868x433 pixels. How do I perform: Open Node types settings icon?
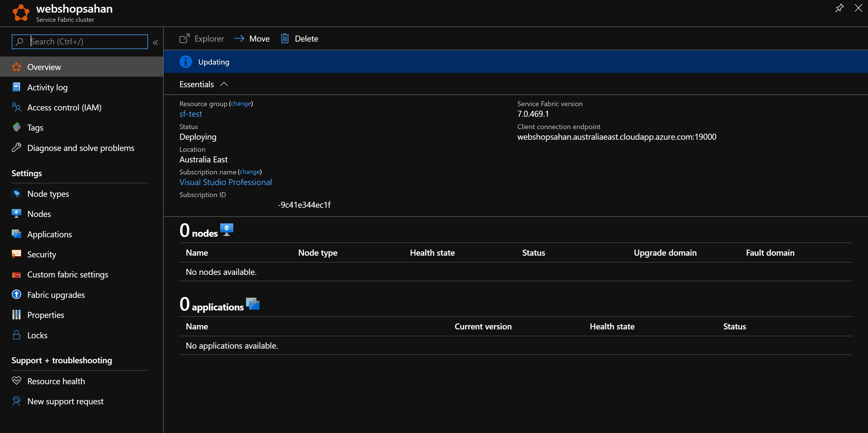pos(16,194)
